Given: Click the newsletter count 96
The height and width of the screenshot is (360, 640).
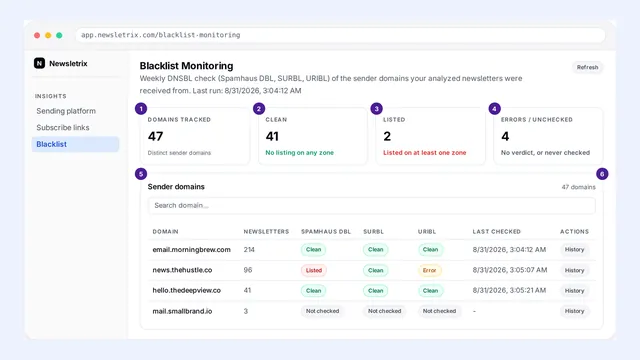Looking at the screenshot, I should (248, 270).
